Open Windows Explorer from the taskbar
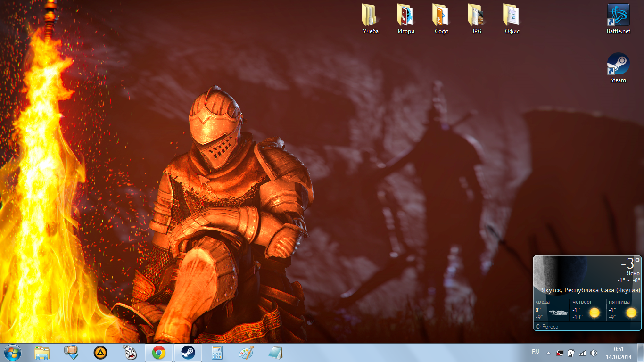 [42, 353]
